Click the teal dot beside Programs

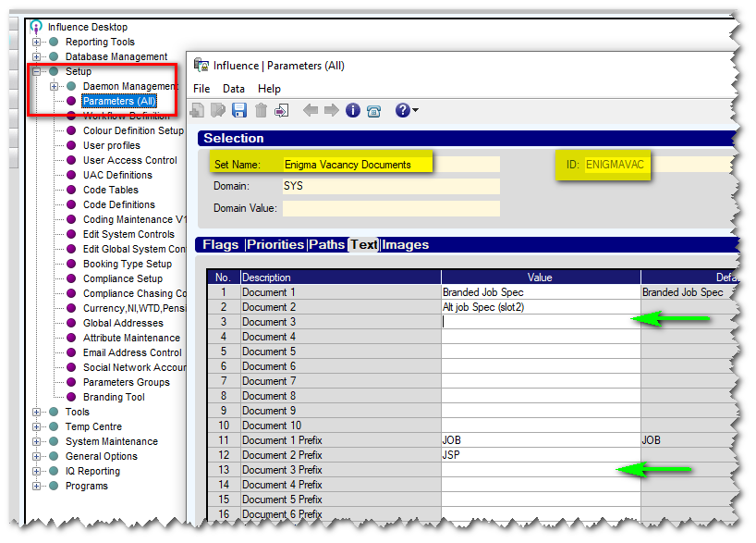[x=54, y=486]
